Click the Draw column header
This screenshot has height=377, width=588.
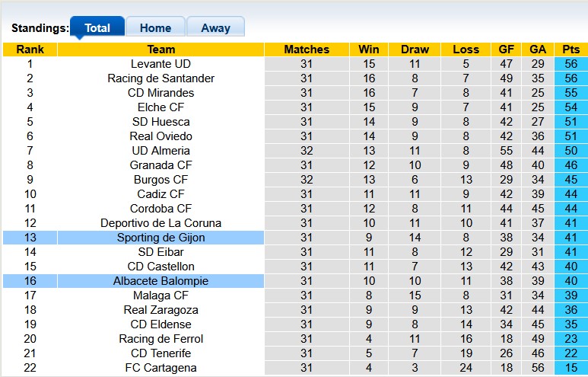coord(415,50)
